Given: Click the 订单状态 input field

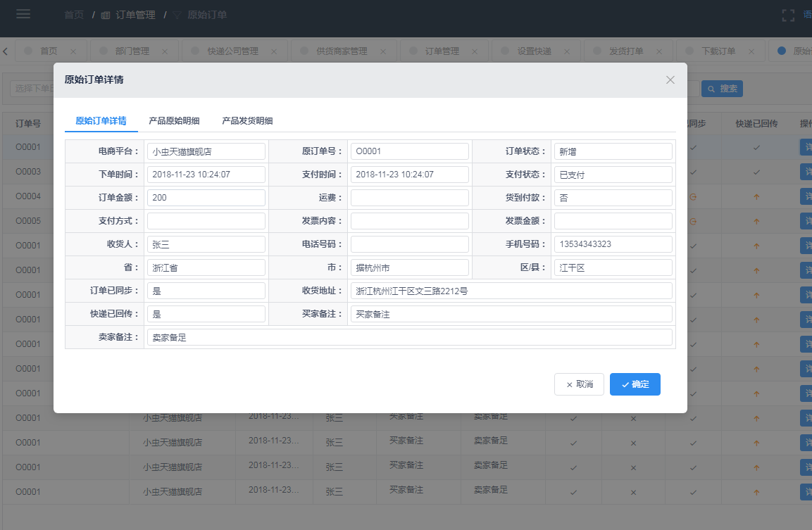Looking at the screenshot, I should coord(613,151).
